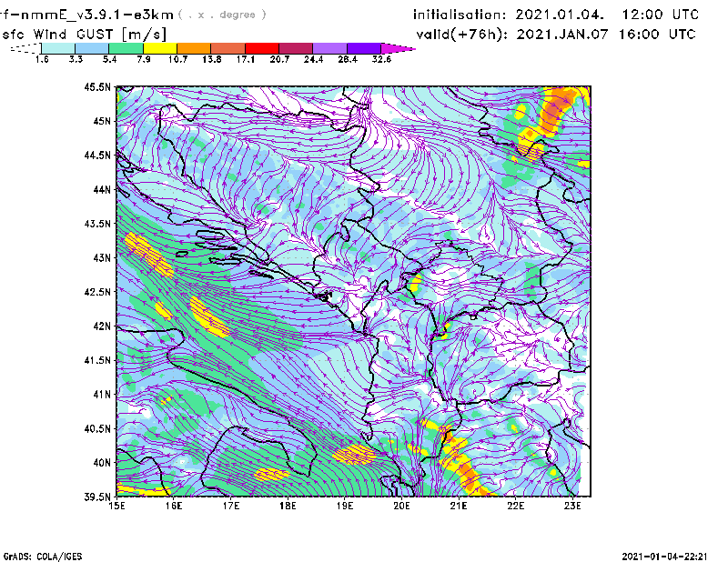Click the '2021.JAN.07' valid date
This screenshot has height=562, width=728.
(x=562, y=35)
